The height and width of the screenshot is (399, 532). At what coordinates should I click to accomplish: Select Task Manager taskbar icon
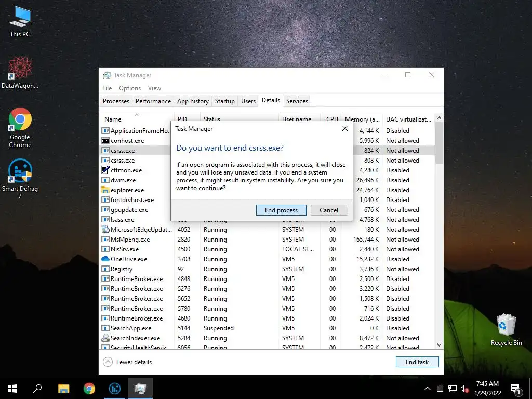click(140, 389)
